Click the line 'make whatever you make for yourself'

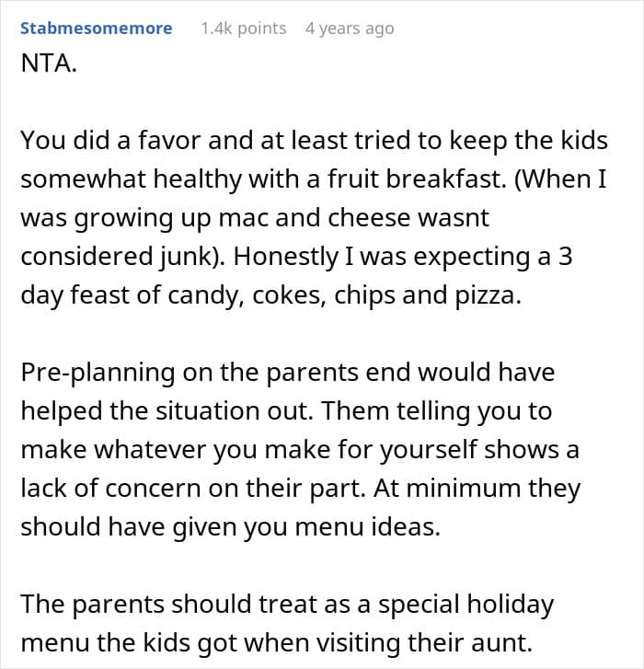[300, 450]
